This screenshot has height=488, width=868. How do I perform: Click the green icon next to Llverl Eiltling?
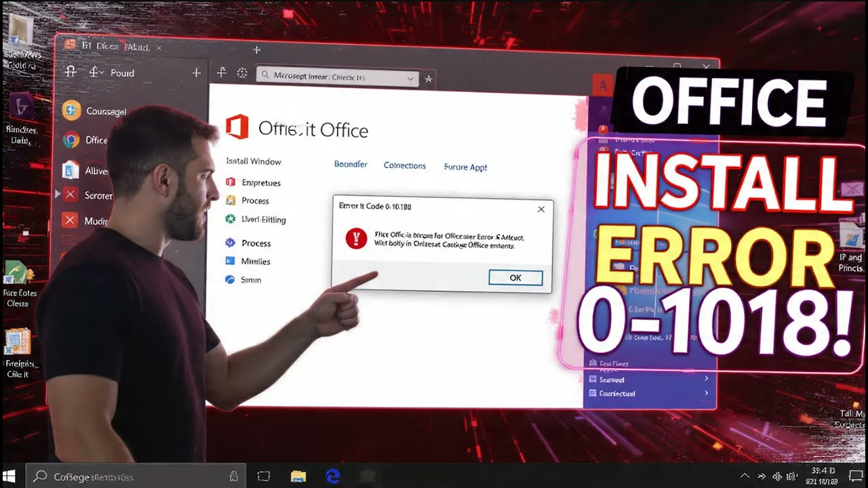coord(230,219)
